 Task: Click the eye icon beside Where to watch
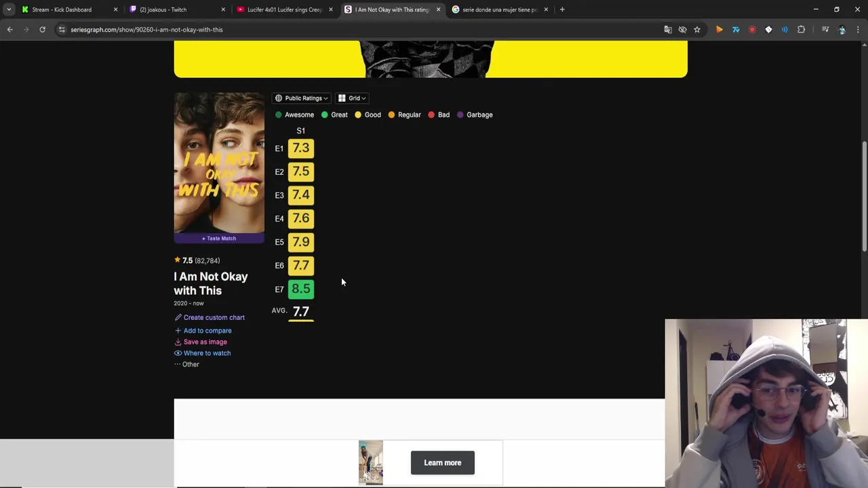point(178,353)
